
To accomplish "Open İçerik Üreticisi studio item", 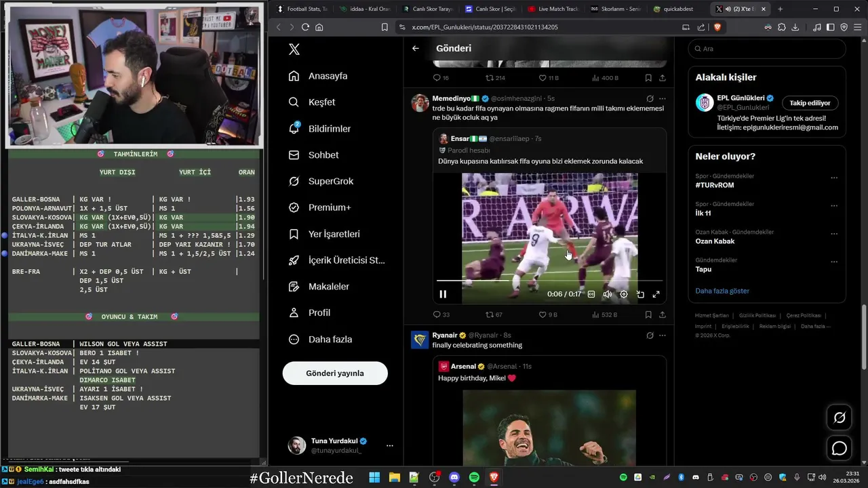I will click(x=336, y=260).
